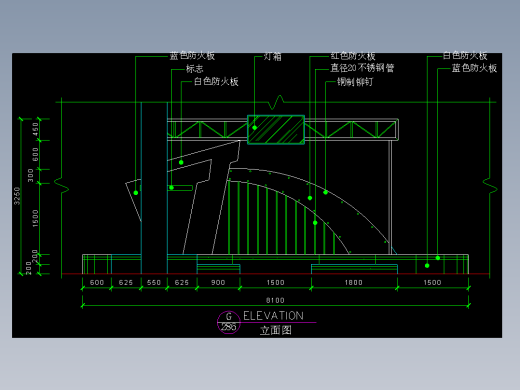Select the 1500 dimension between 900 and 1800
Viewport: 520px width, 390px height.
[x=275, y=283]
